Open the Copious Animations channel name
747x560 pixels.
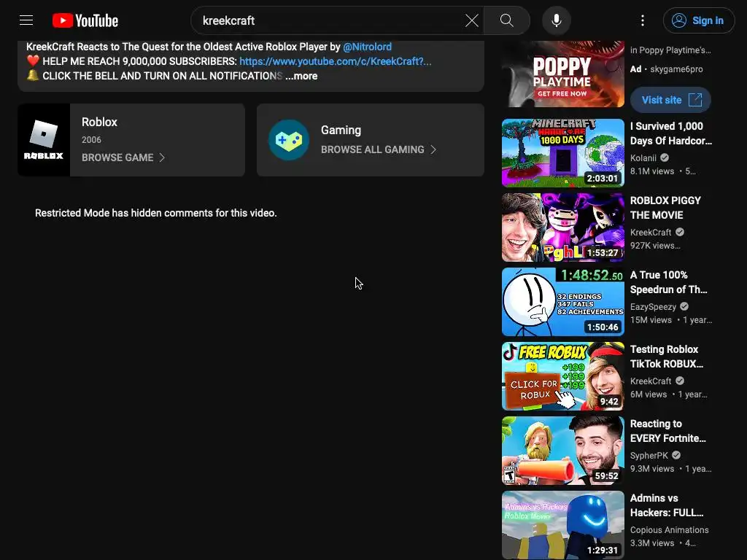coord(670,529)
